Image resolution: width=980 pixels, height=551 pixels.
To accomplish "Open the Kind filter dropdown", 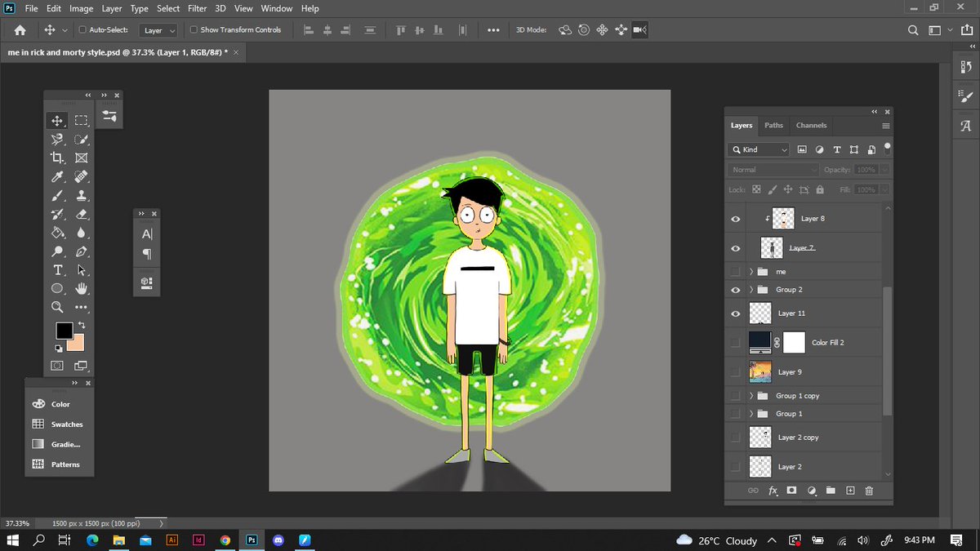I will click(x=759, y=150).
